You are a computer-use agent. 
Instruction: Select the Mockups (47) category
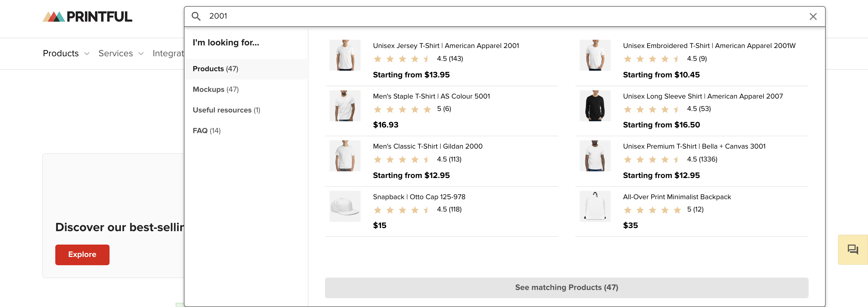click(216, 90)
